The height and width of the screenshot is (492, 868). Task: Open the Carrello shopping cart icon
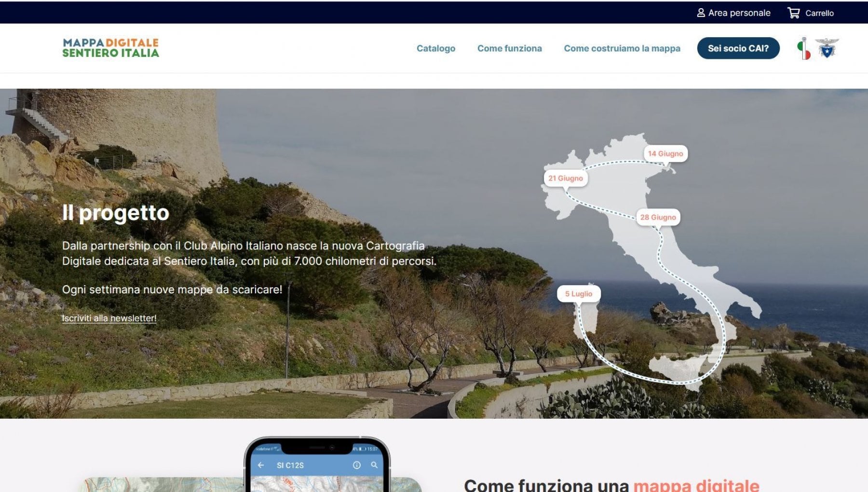coord(793,13)
